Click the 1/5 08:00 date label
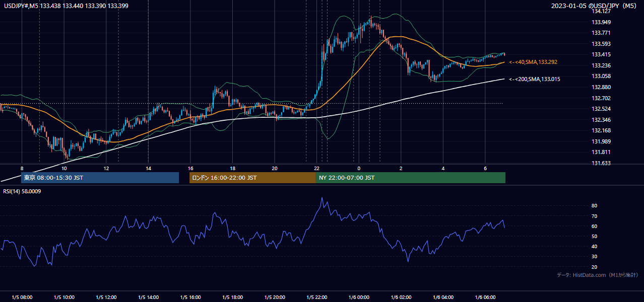Screen dimensions: 644x302 coord(22,297)
